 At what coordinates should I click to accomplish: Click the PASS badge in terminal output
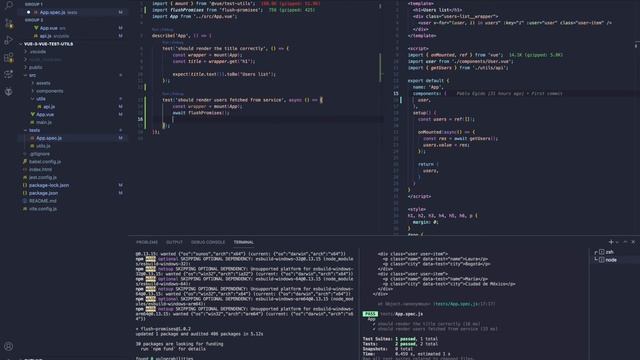click(x=370, y=314)
